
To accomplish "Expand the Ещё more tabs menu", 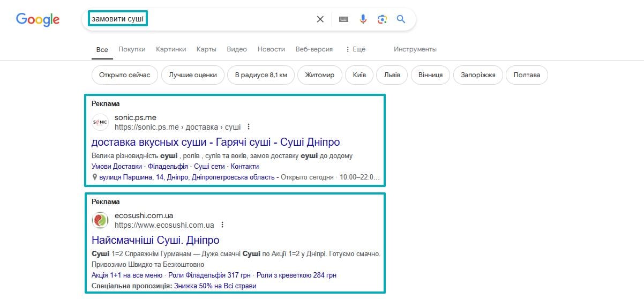I will pyautogui.click(x=355, y=49).
